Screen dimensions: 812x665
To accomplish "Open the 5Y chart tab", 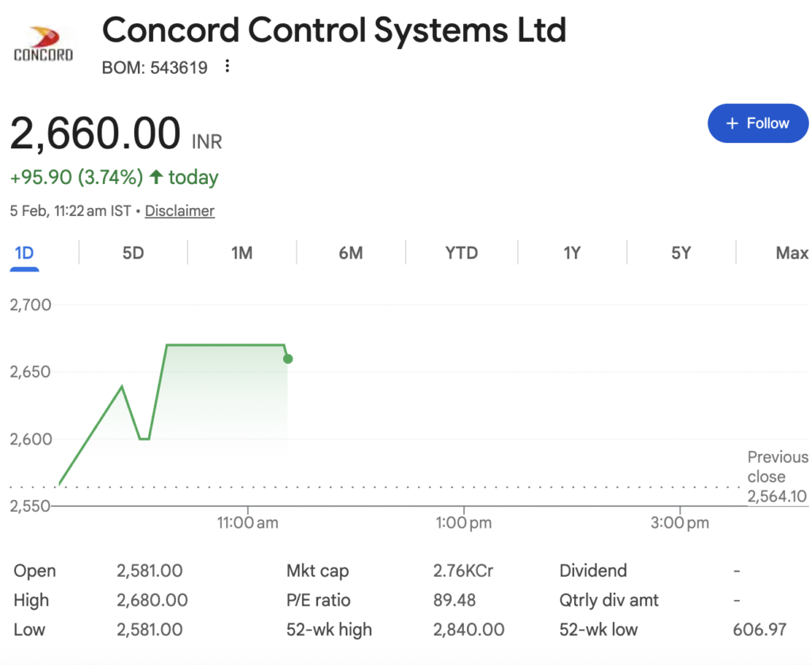I will coord(681,253).
